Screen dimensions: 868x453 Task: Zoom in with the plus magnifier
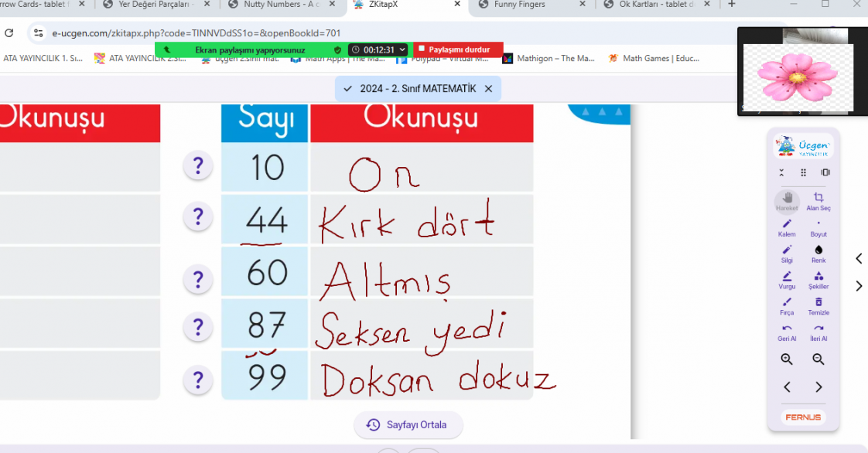[787, 359]
